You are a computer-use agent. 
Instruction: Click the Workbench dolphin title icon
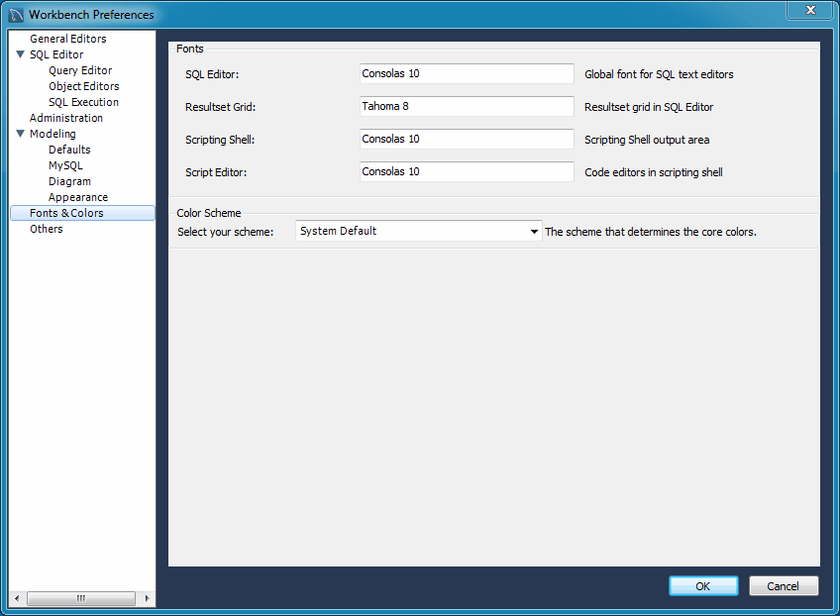(x=16, y=15)
